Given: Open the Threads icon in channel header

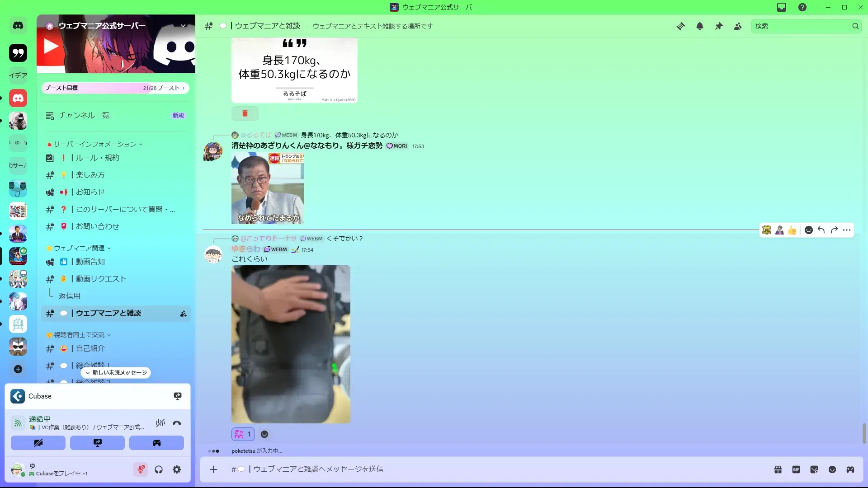Looking at the screenshot, I should point(680,26).
